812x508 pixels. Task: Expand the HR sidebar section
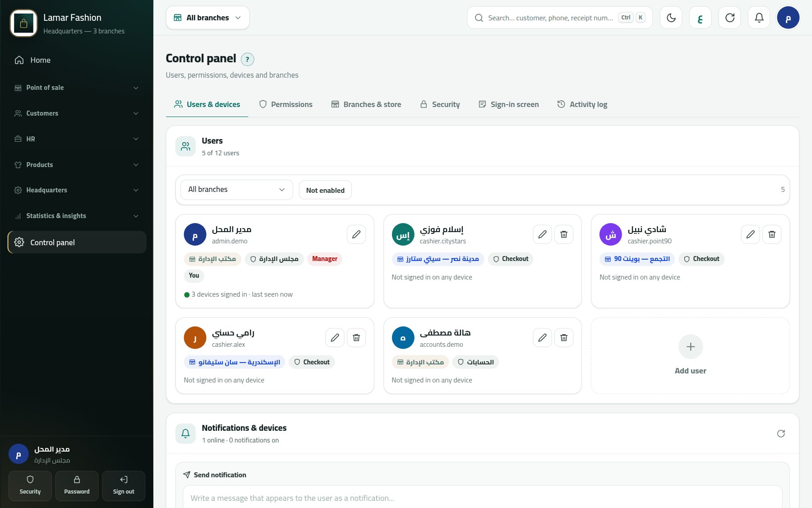pos(77,139)
